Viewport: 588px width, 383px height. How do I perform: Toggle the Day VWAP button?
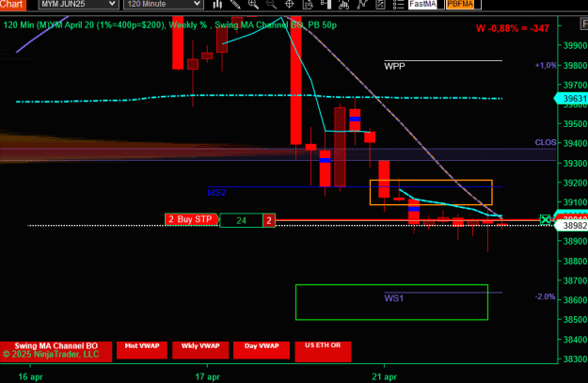click(x=262, y=350)
